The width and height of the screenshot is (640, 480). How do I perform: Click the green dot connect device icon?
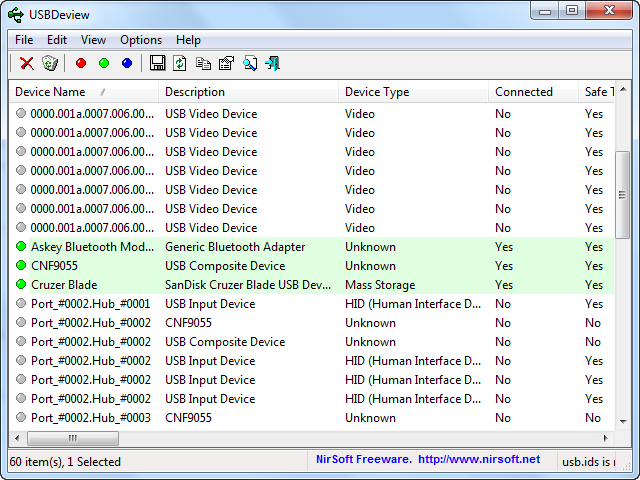tap(104, 63)
